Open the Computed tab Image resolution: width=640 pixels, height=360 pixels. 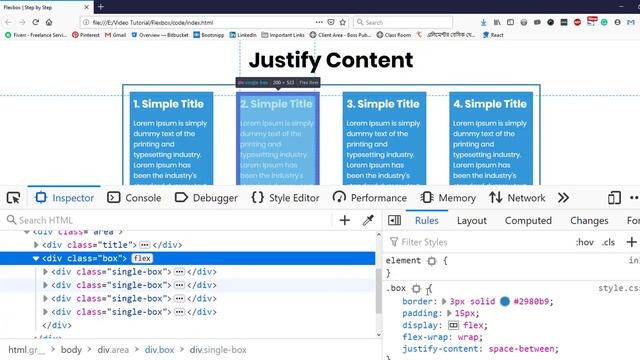(x=528, y=220)
